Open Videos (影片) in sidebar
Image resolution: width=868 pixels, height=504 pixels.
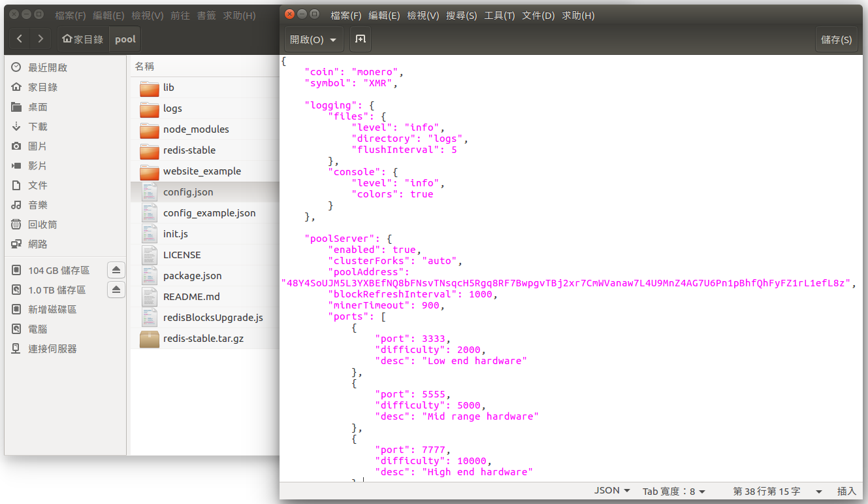[x=65, y=165]
